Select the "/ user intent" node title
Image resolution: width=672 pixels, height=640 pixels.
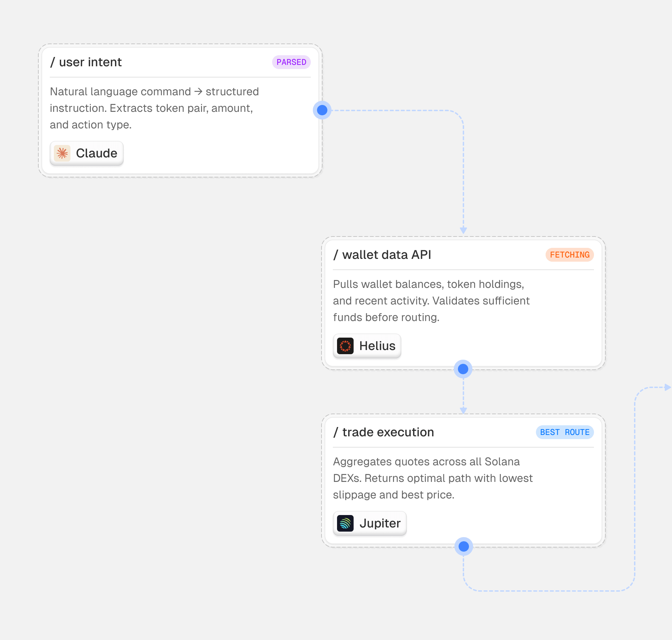click(86, 62)
